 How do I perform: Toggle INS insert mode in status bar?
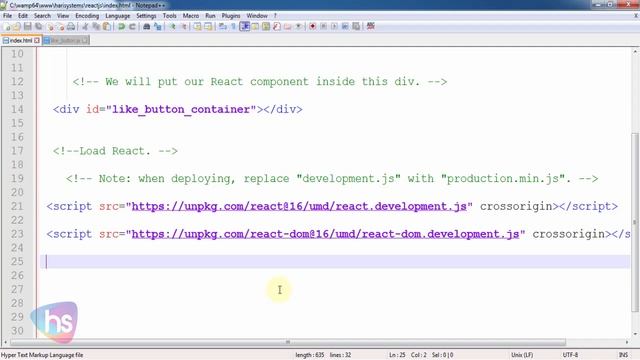[x=623, y=355]
